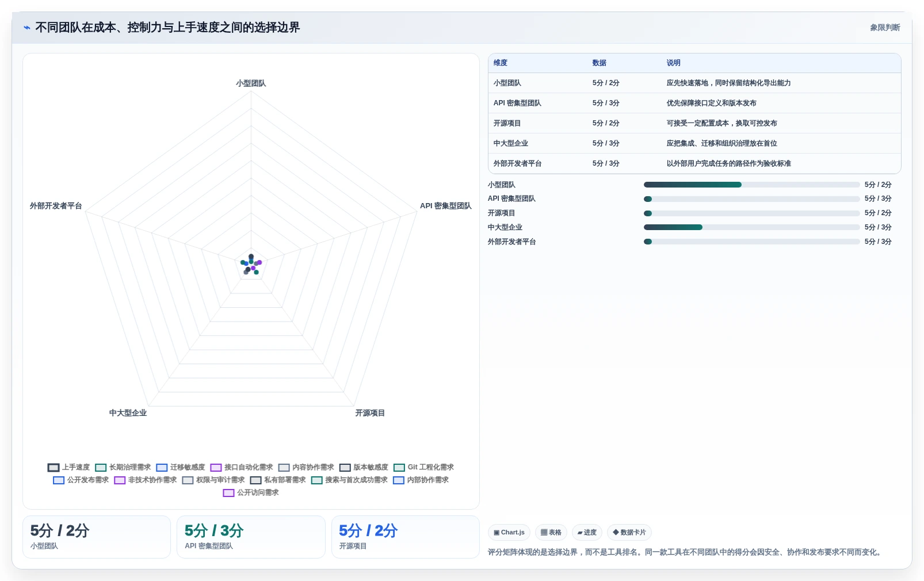The width and height of the screenshot is (924, 581).
Task: Click 优先保障接口定义和版本发布 description
Action: tap(711, 103)
